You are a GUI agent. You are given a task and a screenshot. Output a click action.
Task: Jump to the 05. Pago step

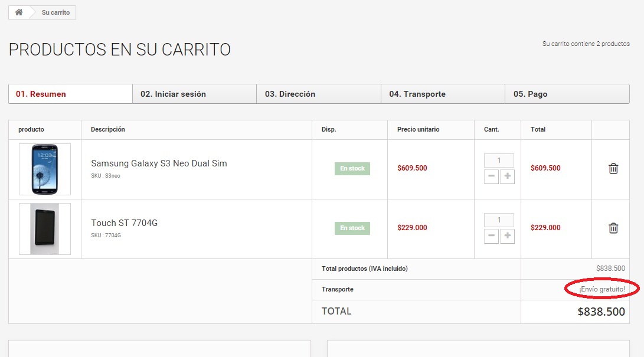(567, 94)
